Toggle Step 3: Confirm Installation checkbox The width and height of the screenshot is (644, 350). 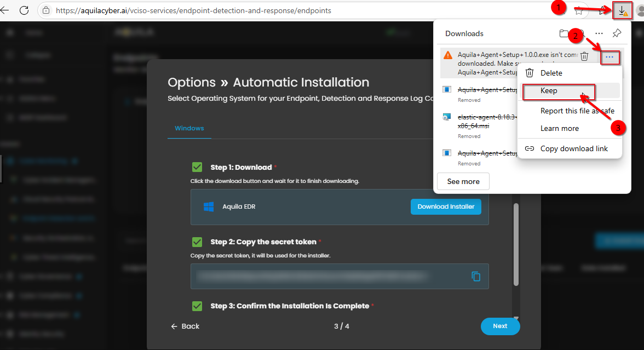[197, 306]
